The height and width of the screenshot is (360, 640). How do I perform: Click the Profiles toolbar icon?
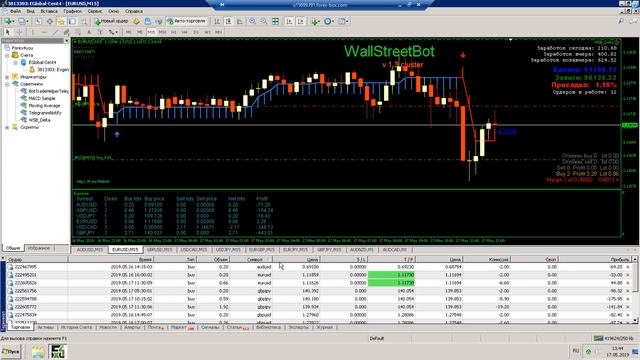click(x=21, y=21)
